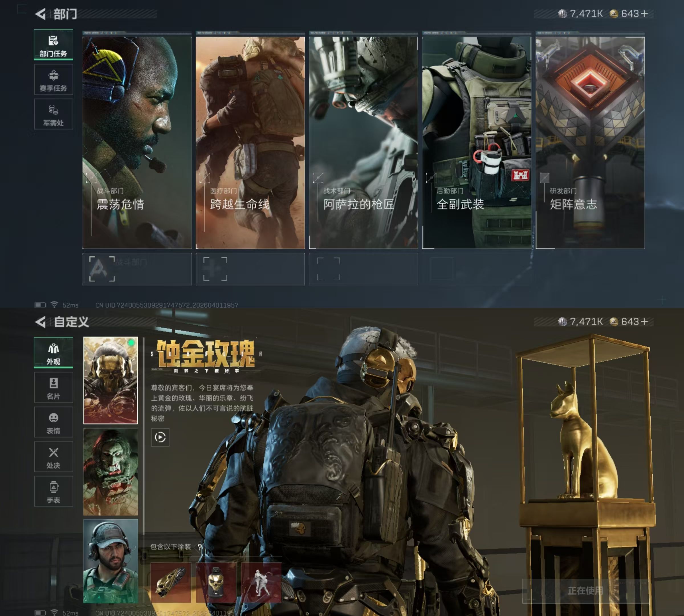Click the back arrow next to 自定义
This screenshot has width=684, height=616.
[40, 322]
